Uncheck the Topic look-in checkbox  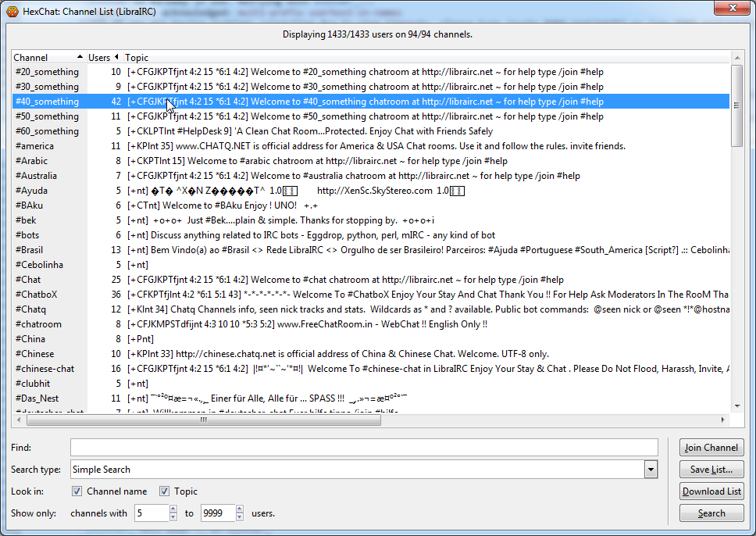164,491
